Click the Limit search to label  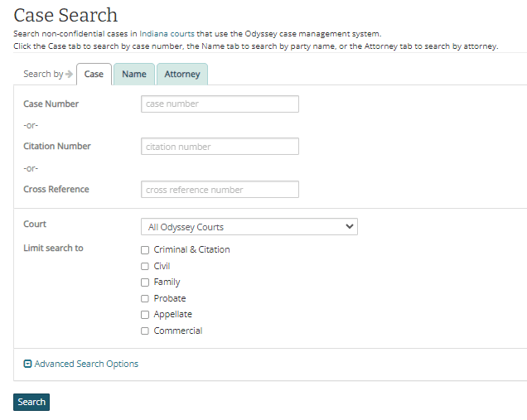(x=53, y=248)
